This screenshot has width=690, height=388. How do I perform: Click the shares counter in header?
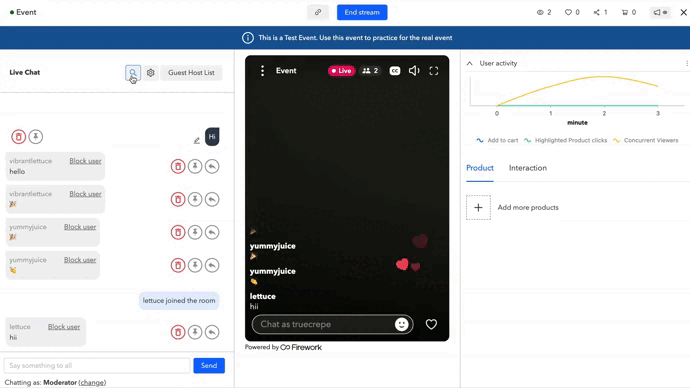point(600,12)
